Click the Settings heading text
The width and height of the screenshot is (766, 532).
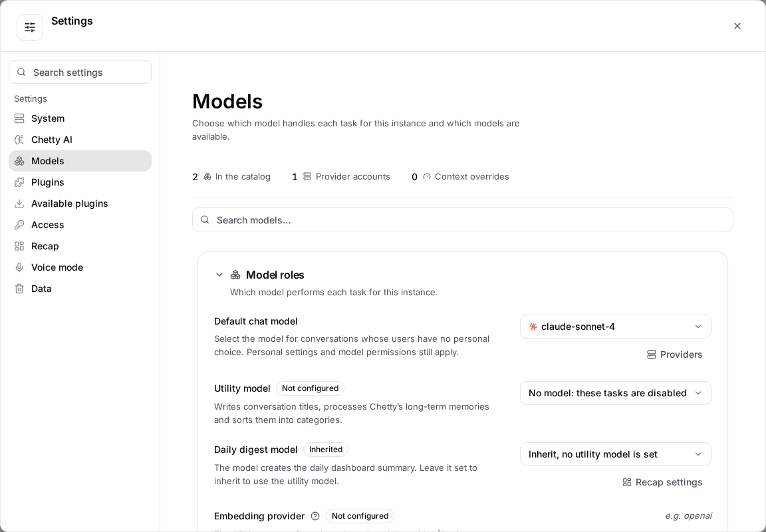click(x=72, y=21)
